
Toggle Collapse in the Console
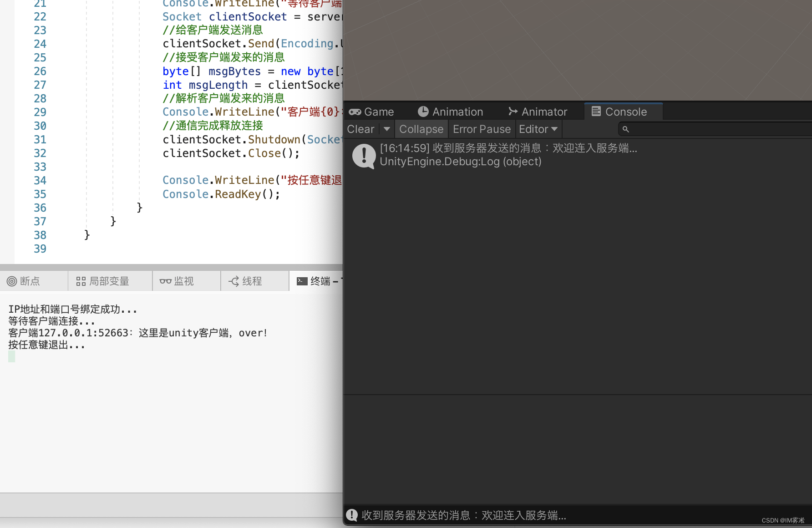tap(421, 129)
